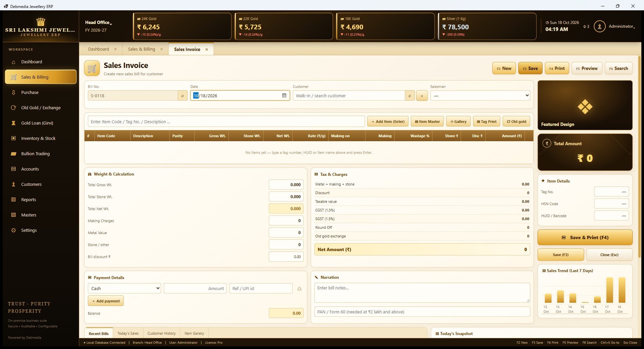Close the Sales Invoice tab
The image size is (644, 349).
tap(207, 49)
